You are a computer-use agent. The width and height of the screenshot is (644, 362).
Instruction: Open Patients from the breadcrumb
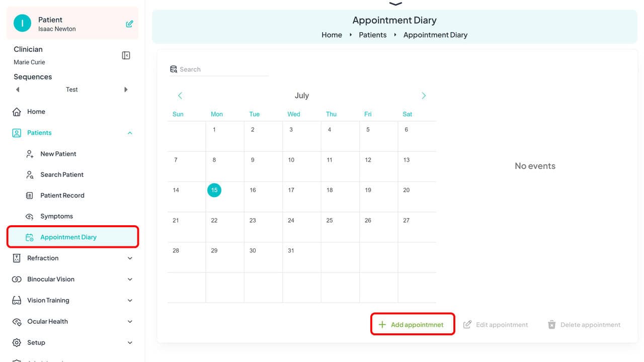pyautogui.click(x=372, y=35)
